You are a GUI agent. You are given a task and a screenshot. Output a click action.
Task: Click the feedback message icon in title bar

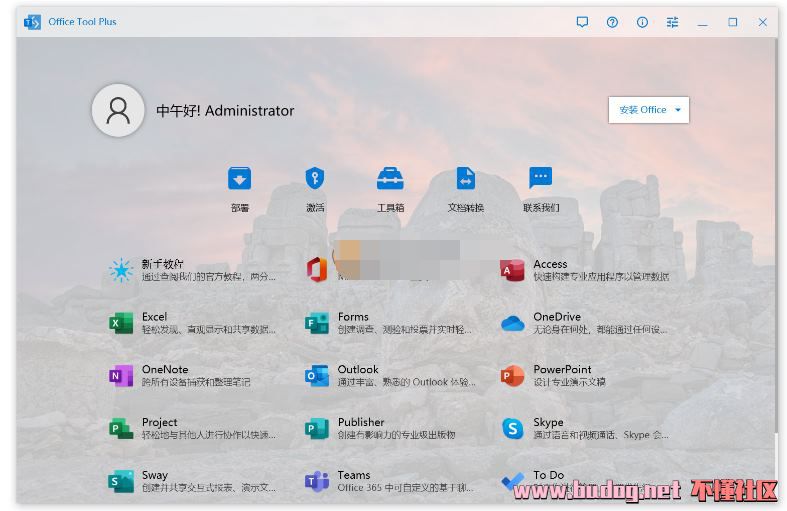click(x=582, y=22)
